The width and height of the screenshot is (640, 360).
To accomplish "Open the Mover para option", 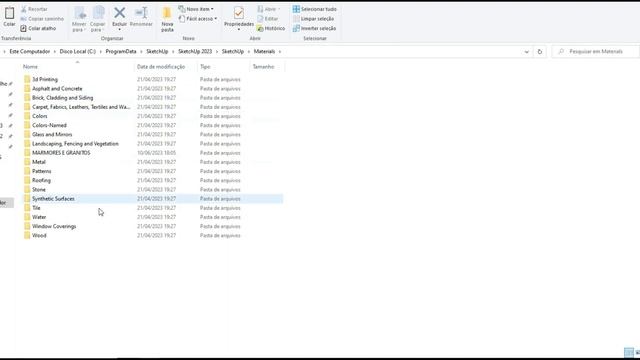I will click(x=79, y=19).
